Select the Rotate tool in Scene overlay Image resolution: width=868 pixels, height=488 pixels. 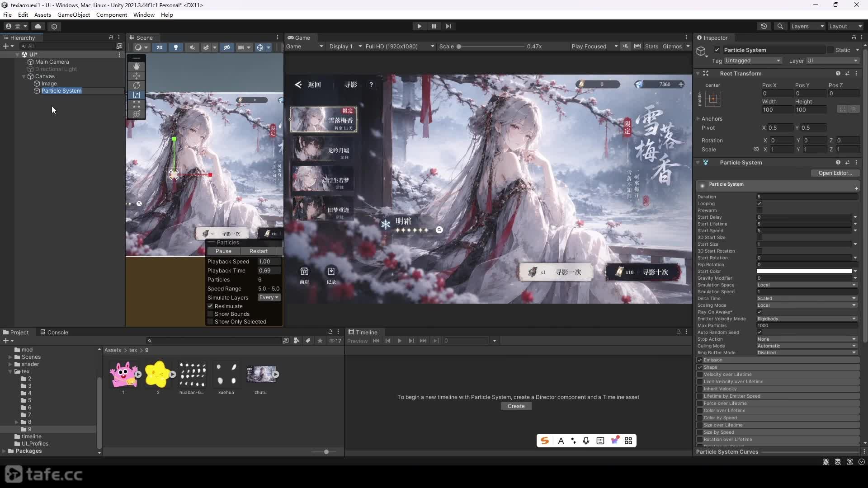pyautogui.click(x=137, y=85)
